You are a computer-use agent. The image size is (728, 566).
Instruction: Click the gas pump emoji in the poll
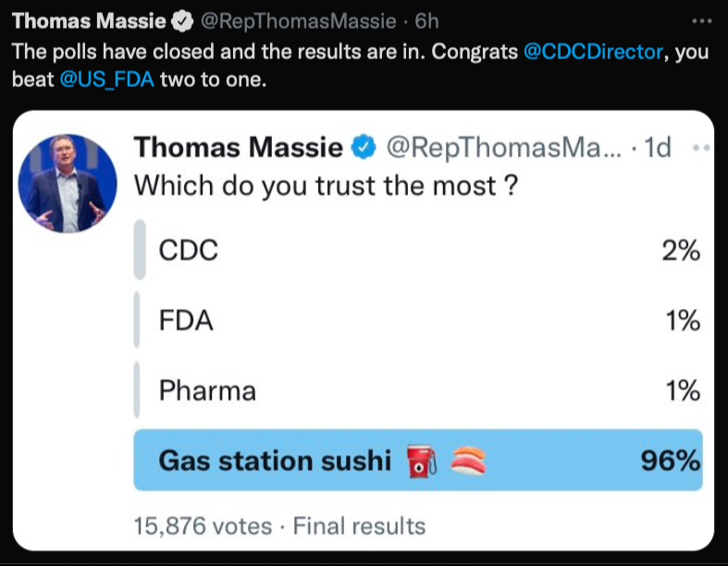[422, 461]
